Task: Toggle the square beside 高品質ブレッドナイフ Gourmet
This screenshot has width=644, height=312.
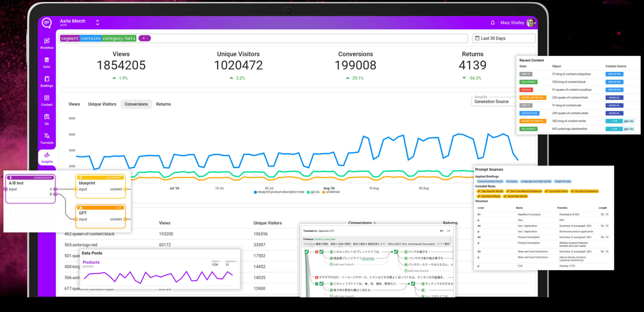Action: click(x=331, y=258)
